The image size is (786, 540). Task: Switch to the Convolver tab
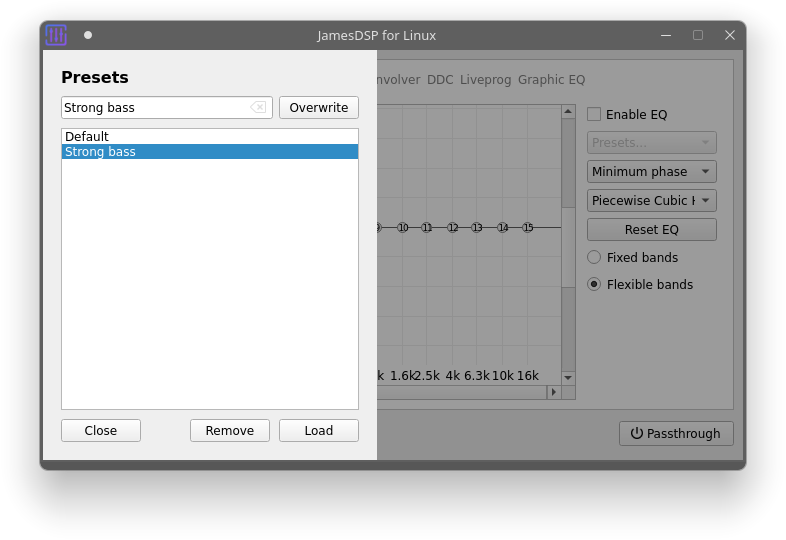point(399,80)
